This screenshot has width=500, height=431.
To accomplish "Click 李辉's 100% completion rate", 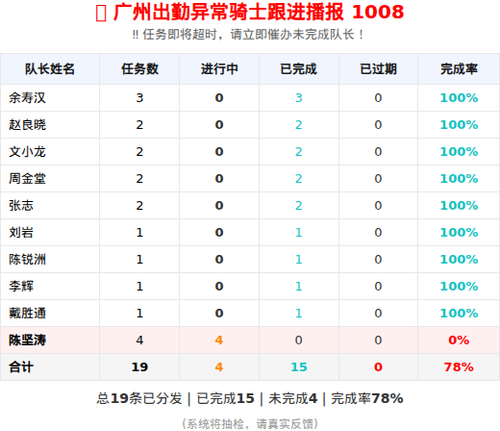I will click(x=459, y=286).
